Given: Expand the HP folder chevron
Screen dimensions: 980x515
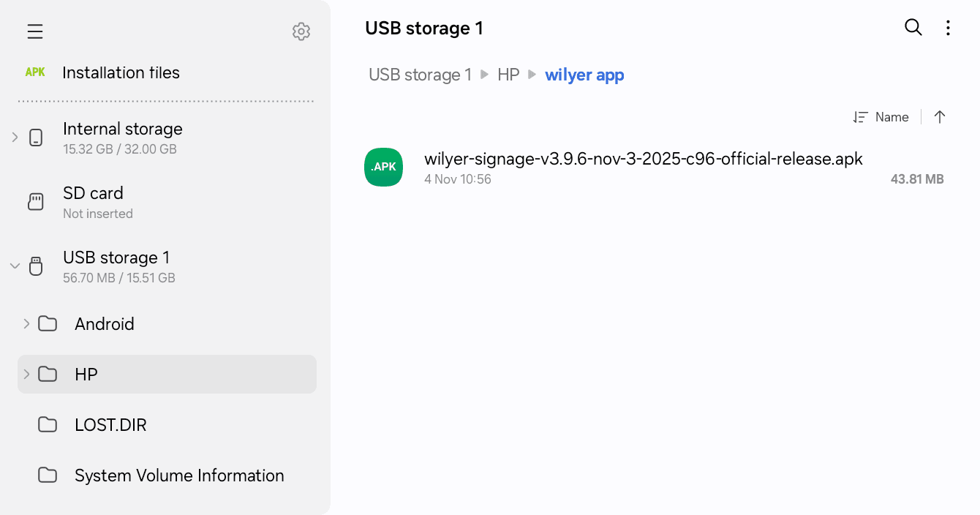Looking at the screenshot, I should pyautogui.click(x=26, y=374).
